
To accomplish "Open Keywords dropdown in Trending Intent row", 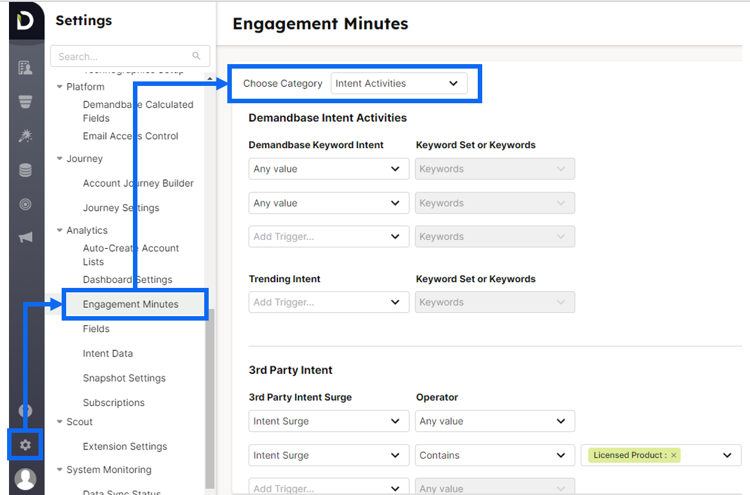I will pyautogui.click(x=495, y=302).
